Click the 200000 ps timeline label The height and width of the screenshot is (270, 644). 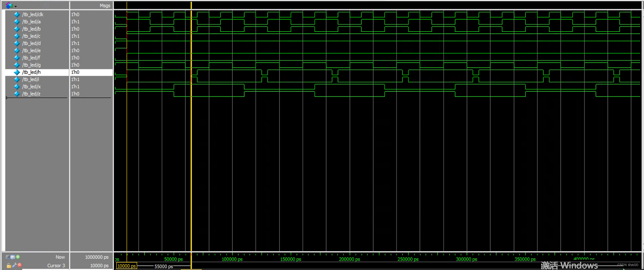click(x=350, y=259)
